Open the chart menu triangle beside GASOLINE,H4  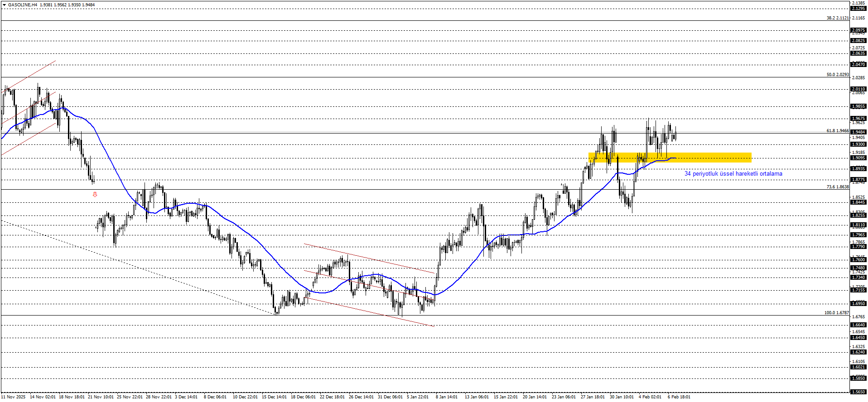coord(4,5)
